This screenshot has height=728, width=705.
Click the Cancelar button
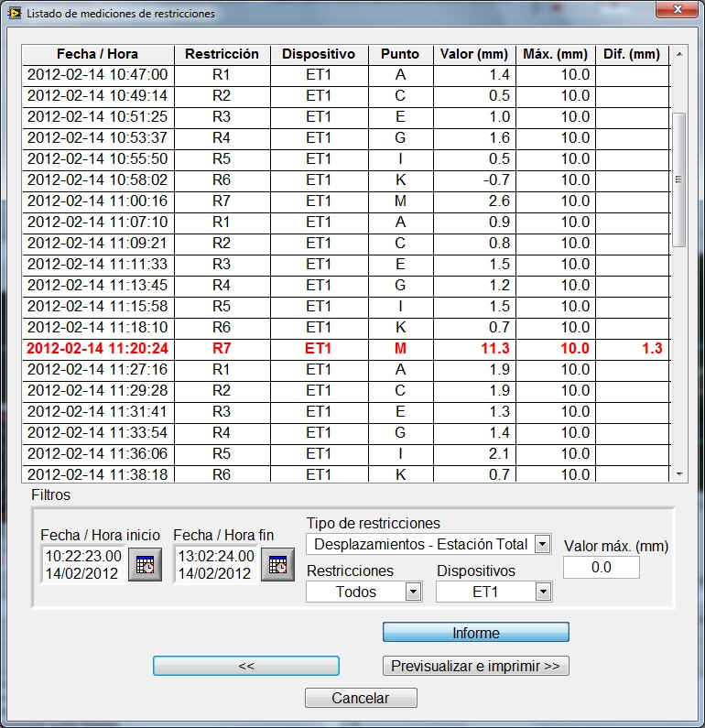pos(361,698)
